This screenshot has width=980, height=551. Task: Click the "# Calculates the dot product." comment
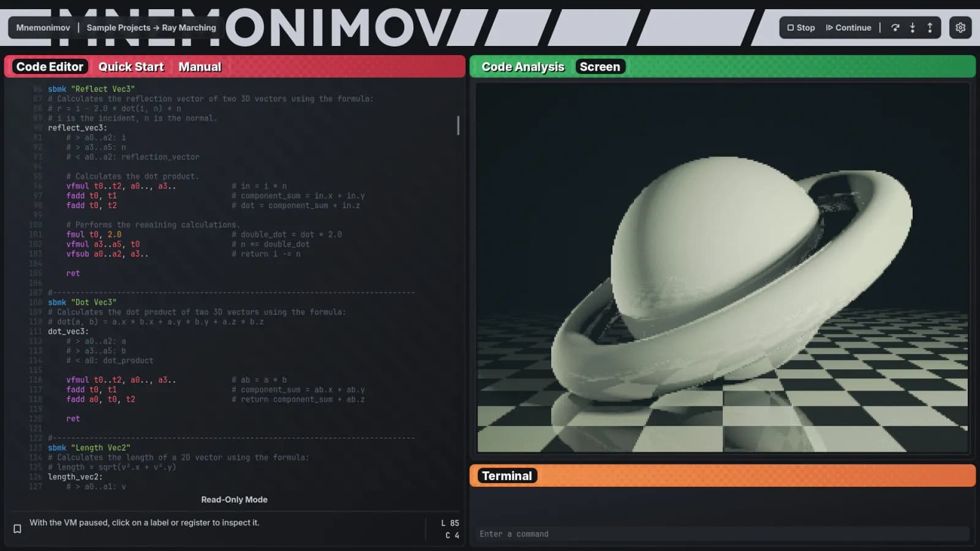(x=132, y=176)
